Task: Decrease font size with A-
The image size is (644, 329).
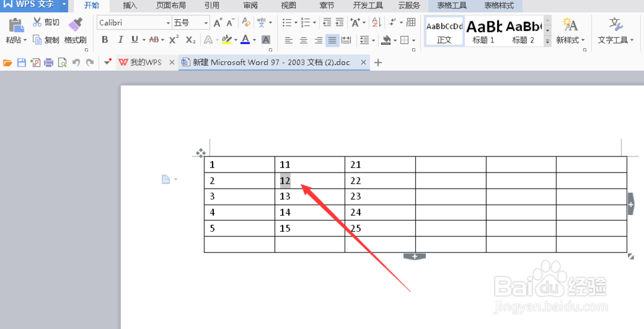Action: (231, 23)
